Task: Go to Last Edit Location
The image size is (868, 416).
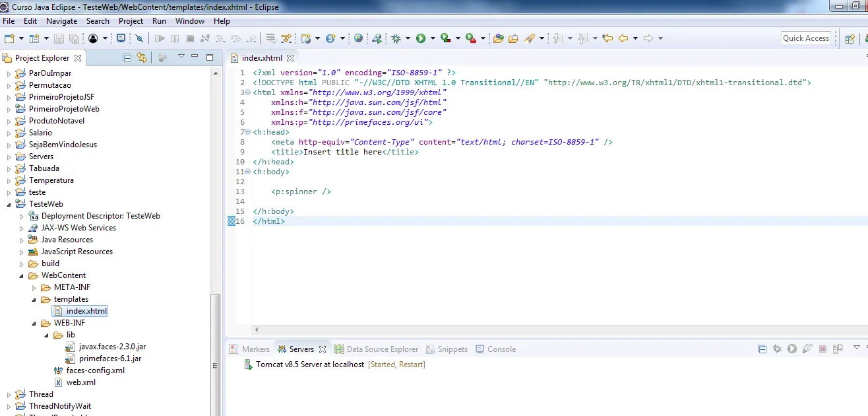Action: (607, 38)
